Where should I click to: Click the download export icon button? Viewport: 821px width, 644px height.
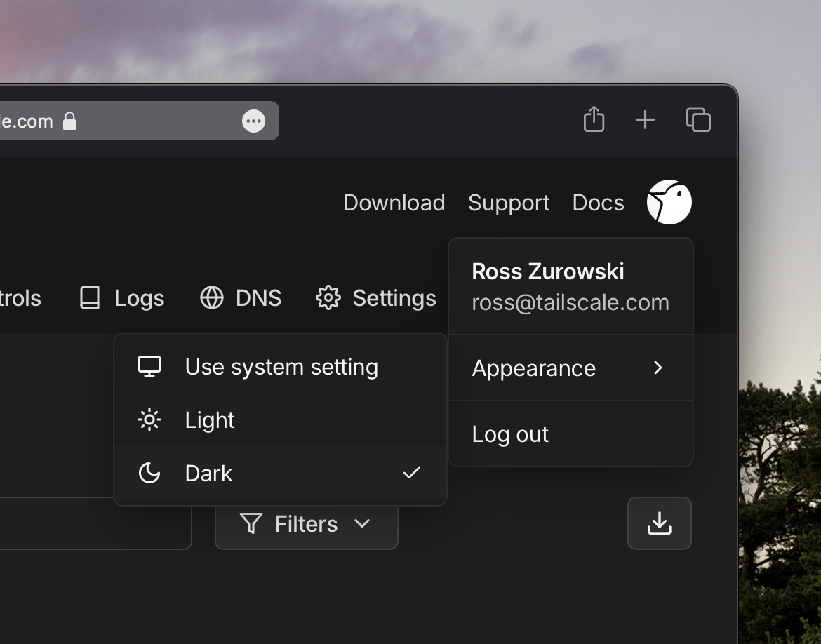tap(659, 523)
